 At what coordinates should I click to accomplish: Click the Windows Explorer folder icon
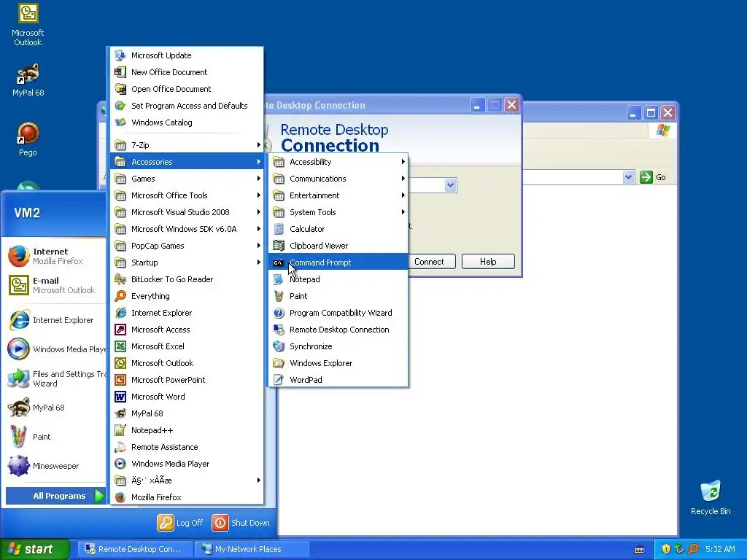pos(279,363)
